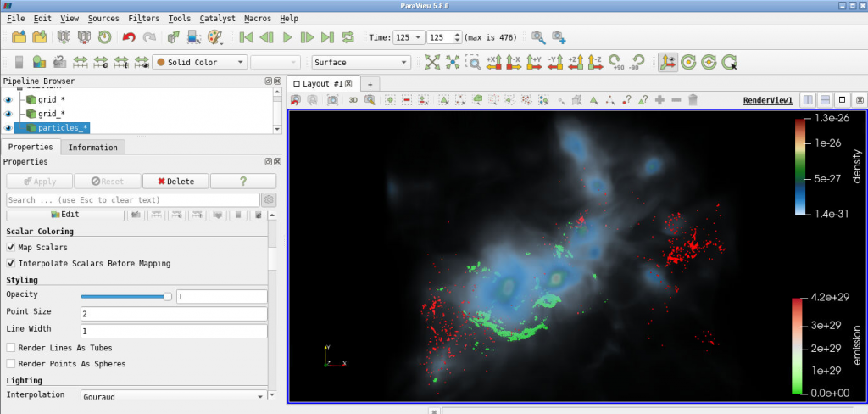Switch to the Information tab
The height and width of the screenshot is (414, 868).
pyautogui.click(x=92, y=148)
